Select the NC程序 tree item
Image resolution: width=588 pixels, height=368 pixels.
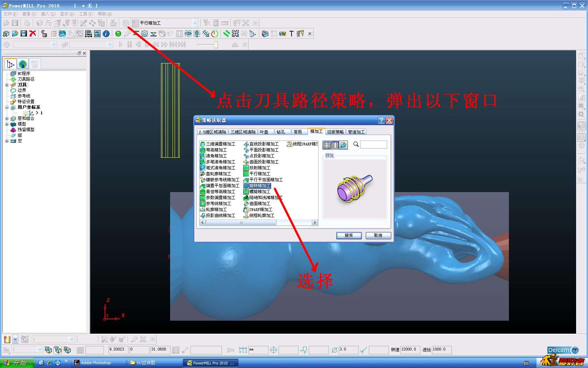[x=24, y=74]
